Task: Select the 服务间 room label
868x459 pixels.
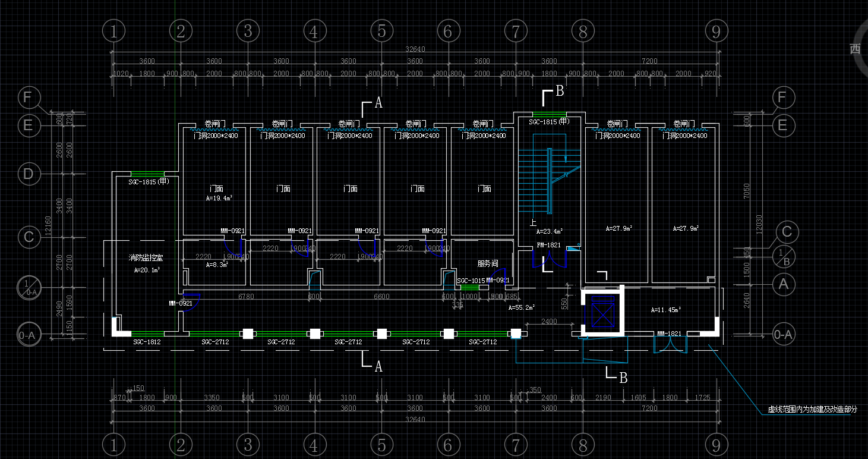Action: (x=487, y=263)
